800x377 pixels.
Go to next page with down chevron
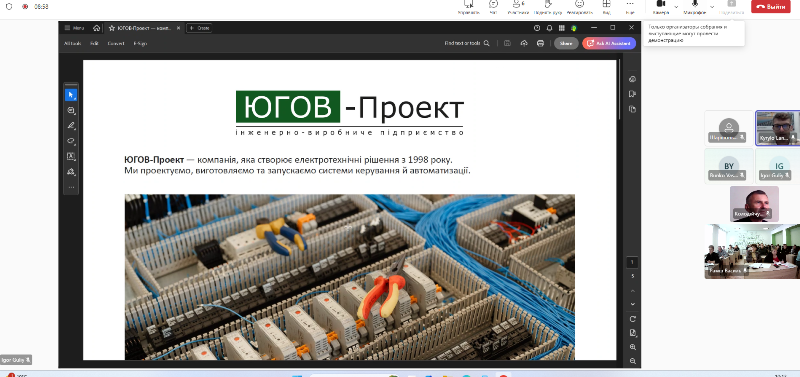633,304
